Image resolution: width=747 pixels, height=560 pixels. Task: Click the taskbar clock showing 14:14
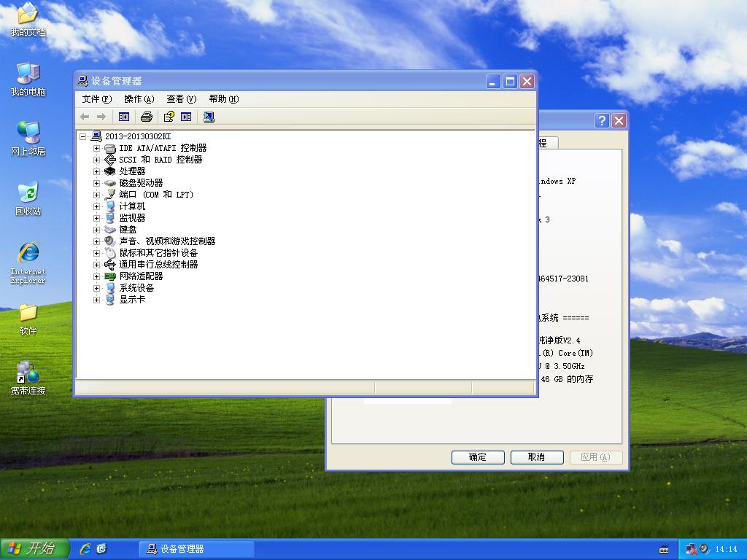point(726,550)
